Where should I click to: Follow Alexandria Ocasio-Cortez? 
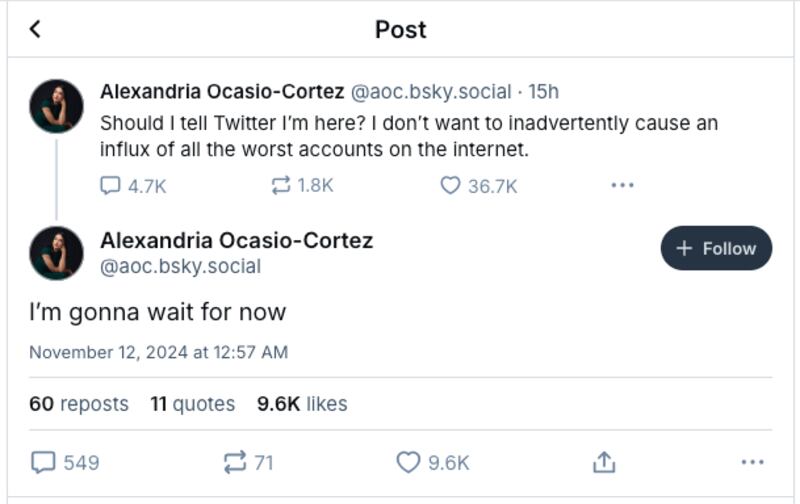point(716,248)
